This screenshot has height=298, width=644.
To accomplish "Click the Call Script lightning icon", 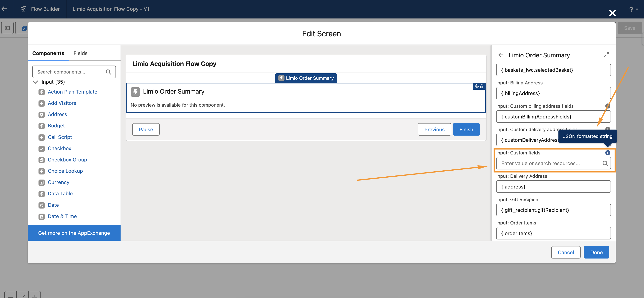I will click(x=41, y=137).
